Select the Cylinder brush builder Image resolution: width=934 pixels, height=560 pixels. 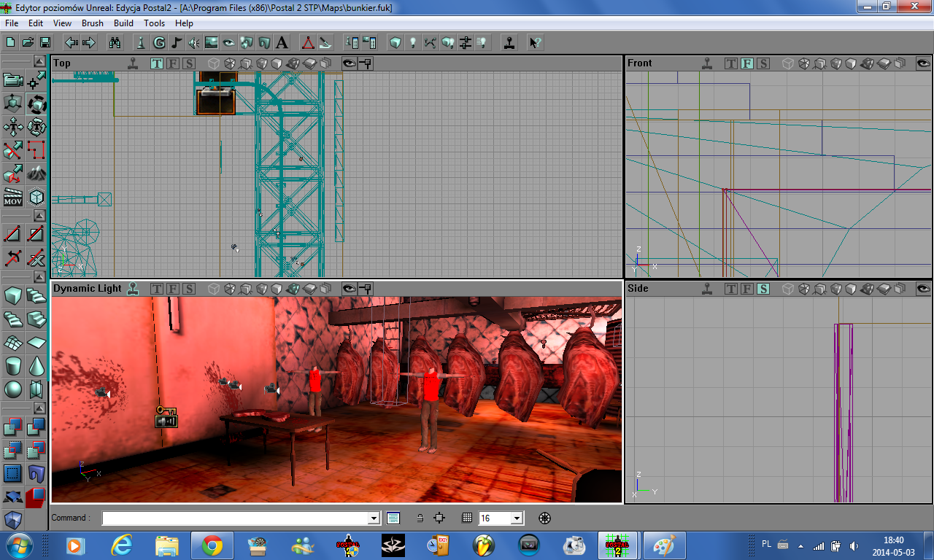pos(12,365)
